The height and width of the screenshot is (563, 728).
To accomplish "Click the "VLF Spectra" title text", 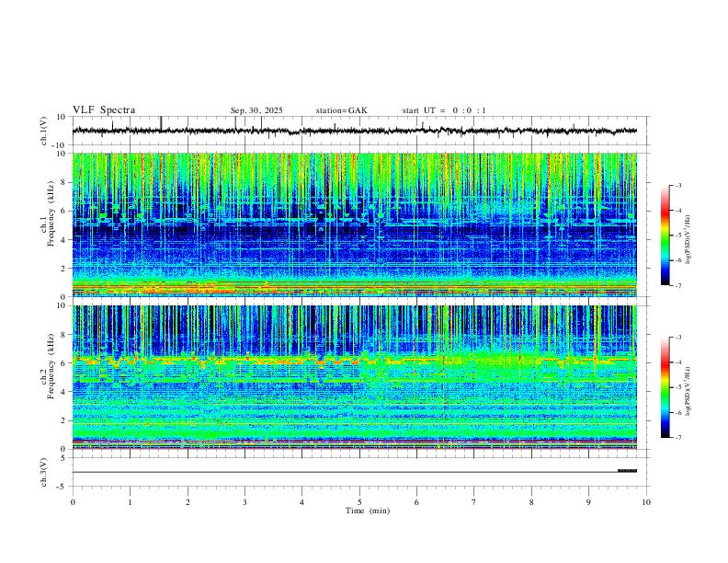I will 104,110.
